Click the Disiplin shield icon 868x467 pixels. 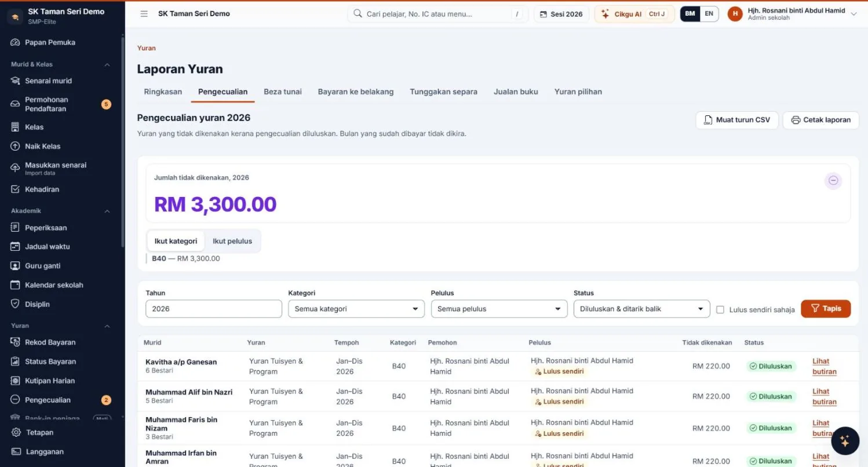[x=16, y=304]
